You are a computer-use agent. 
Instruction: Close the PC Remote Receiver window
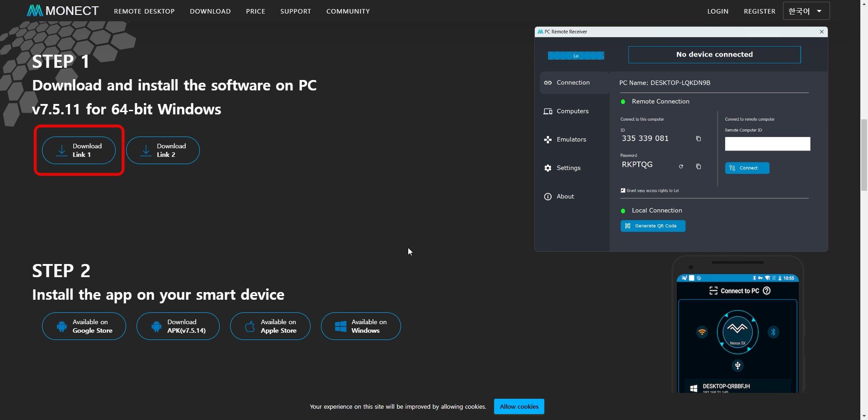coord(822,32)
